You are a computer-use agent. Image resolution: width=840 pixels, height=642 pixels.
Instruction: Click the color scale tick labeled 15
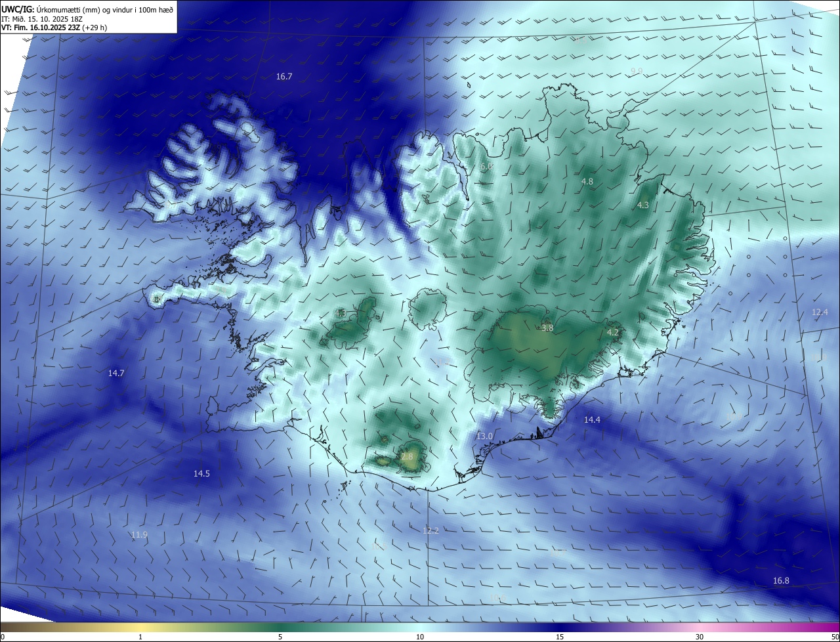(560, 637)
